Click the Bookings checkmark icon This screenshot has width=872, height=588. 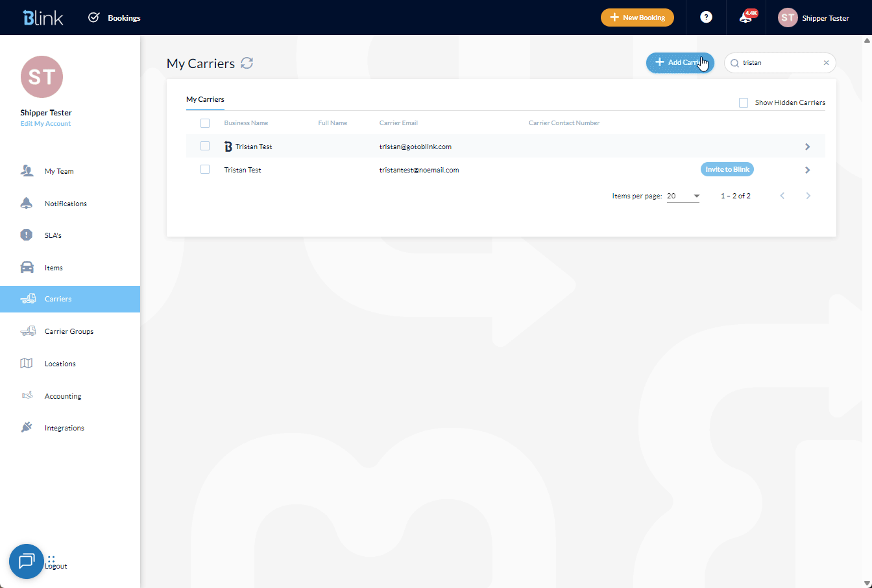pos(94,18)
